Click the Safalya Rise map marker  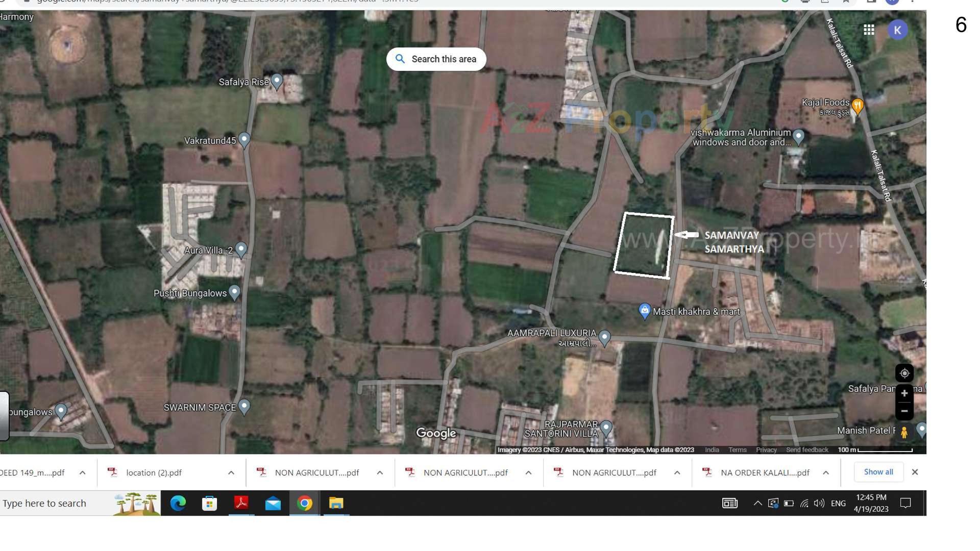tap(276, 81)
